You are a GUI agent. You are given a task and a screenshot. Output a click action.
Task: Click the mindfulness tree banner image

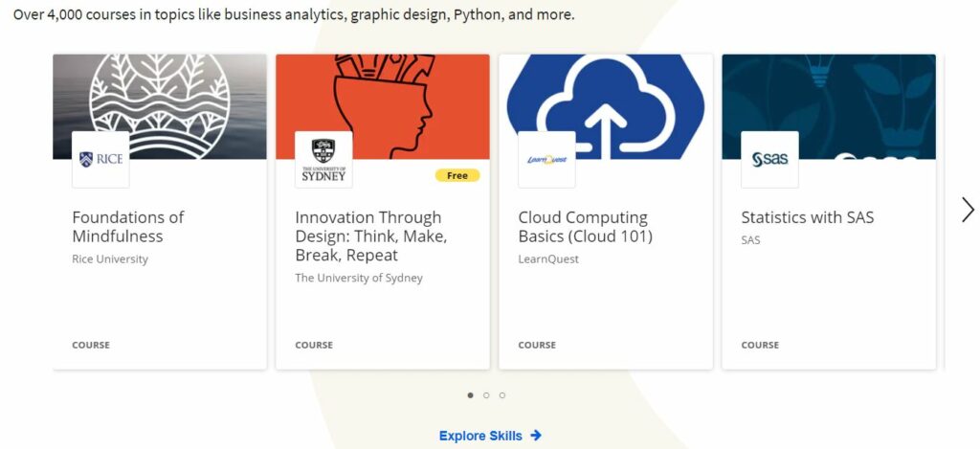pyautogui.click(x=160, y=106)
